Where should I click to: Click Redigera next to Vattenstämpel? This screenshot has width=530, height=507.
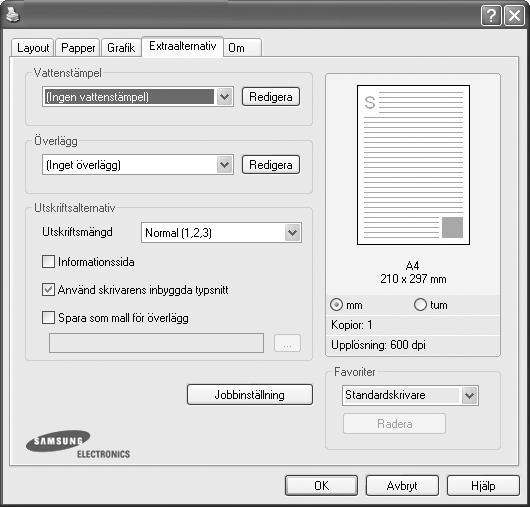coord(271,97)
